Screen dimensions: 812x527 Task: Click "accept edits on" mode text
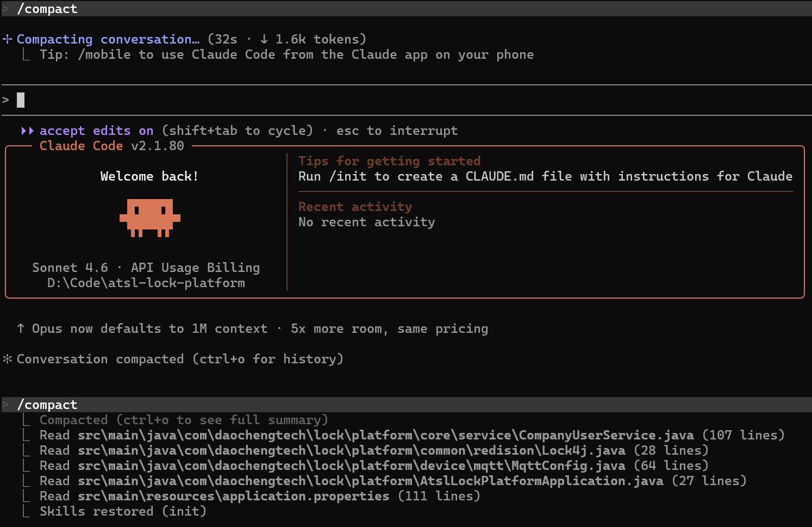(97, 131)
